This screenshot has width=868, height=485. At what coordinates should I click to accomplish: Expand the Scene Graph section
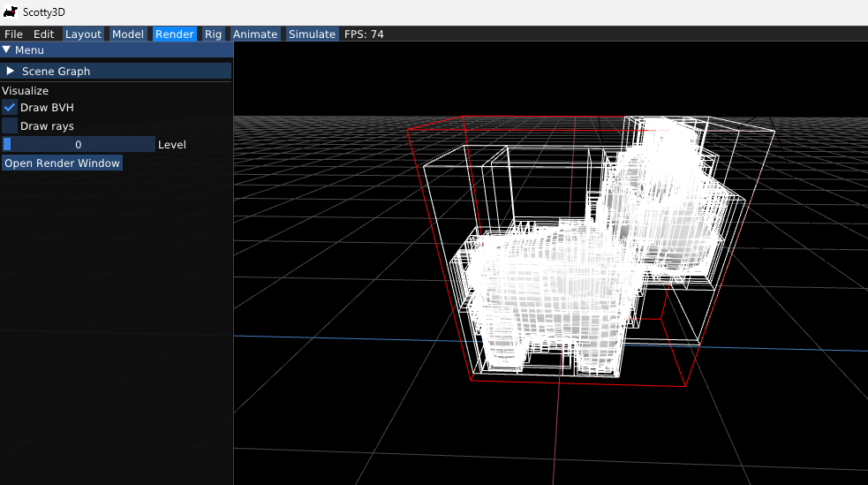click(x=11, y=71)
